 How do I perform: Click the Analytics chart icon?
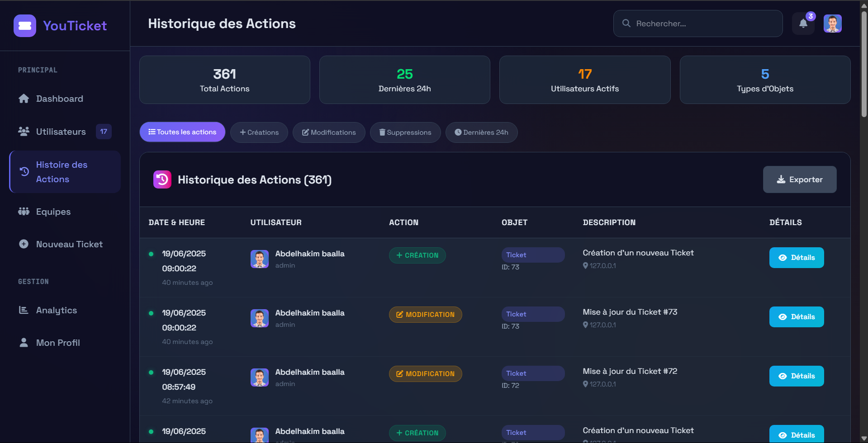pyautogui.click(x=24, y=310)
